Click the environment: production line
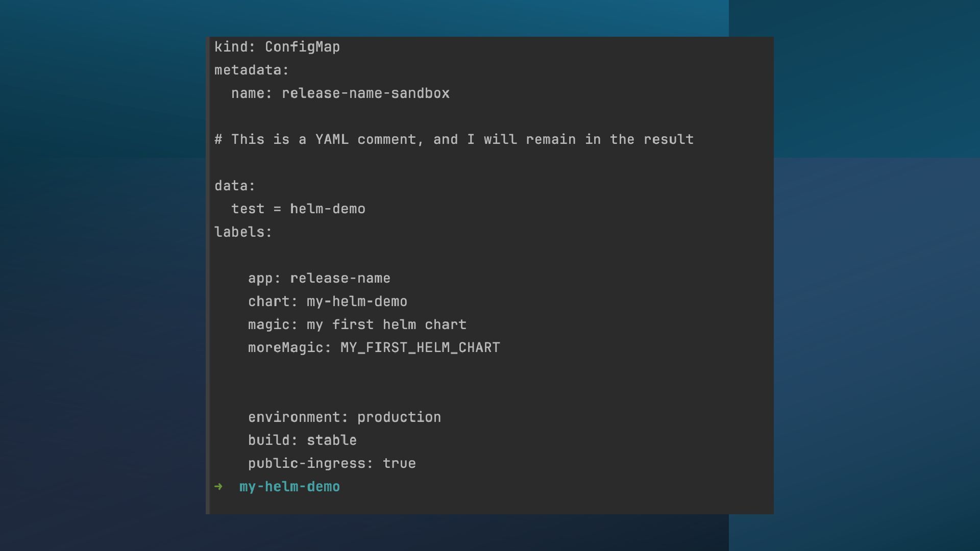The width and height of the screenshot is (980, 551). point(345,417)
